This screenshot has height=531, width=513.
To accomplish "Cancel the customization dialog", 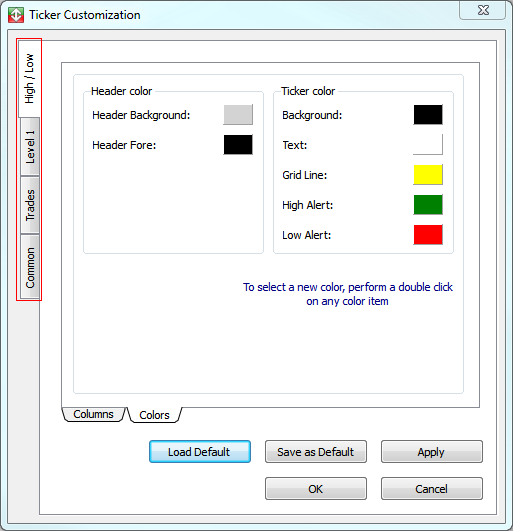I will 432,489.
